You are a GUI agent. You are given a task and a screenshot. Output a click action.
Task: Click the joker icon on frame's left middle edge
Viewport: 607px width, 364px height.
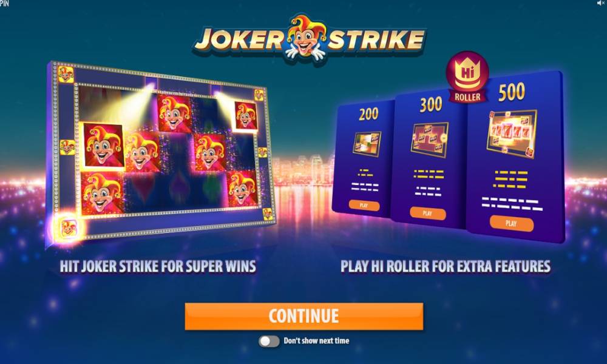pyautogui.click(x=68, y=147)
